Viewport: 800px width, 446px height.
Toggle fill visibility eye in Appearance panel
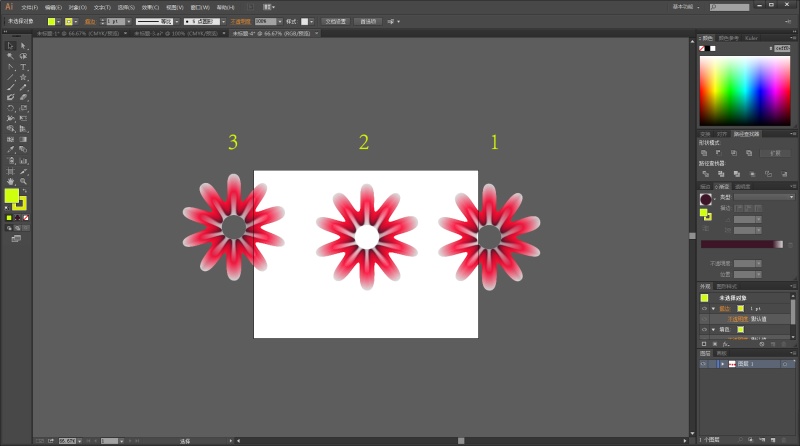pos(703,329)
